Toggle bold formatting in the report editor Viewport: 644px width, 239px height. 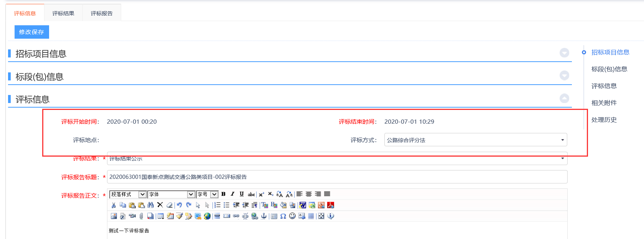pos(223,194)
